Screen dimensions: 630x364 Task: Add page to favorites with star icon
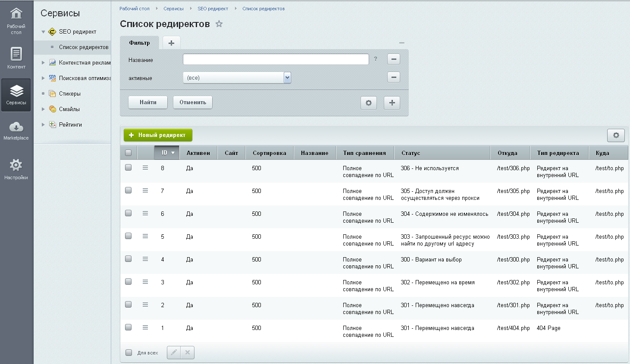219,24
